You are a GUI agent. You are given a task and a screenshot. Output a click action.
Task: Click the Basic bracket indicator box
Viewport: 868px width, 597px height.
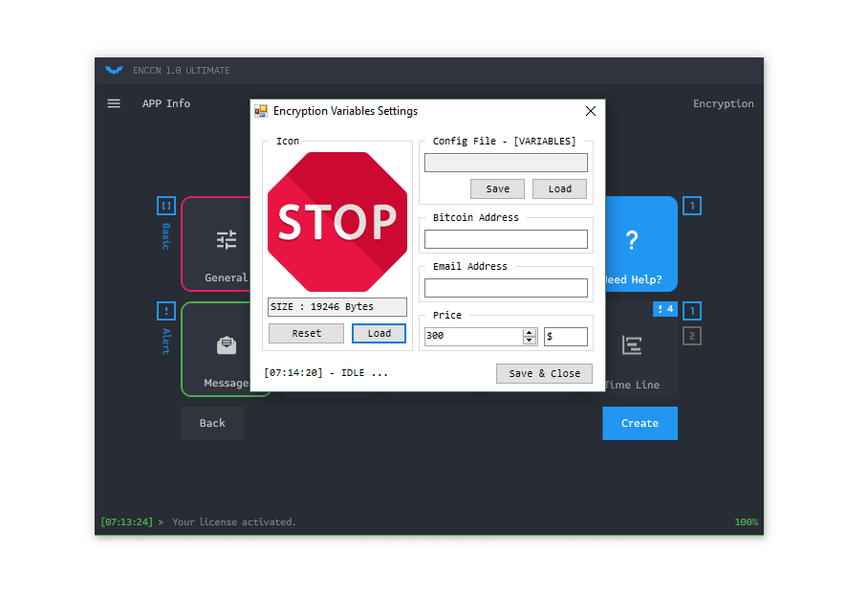click(166, 206)
